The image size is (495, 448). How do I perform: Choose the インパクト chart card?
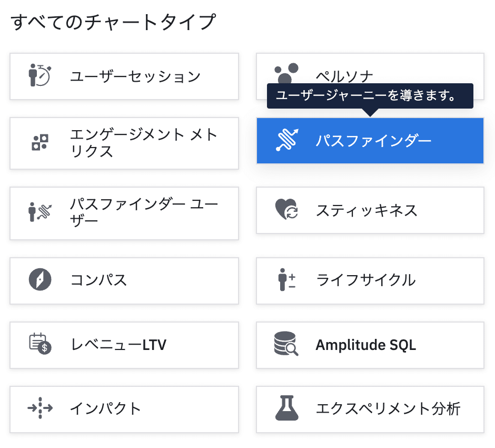(x=106, y=408)
